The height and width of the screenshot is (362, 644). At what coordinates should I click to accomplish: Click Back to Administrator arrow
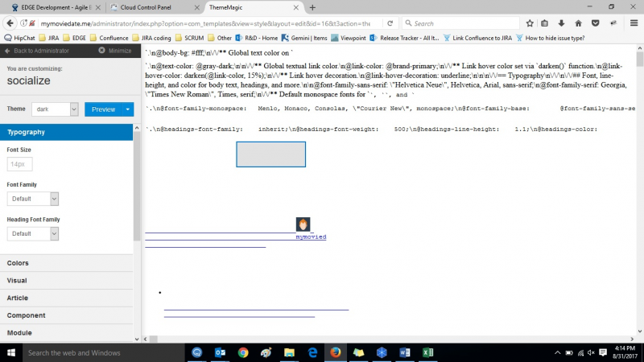7,51
